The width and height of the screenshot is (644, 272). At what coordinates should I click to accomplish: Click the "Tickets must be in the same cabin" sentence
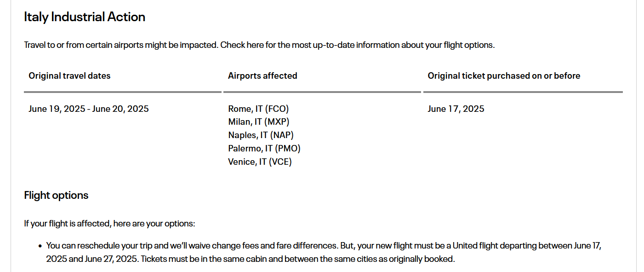pyautogui.click(x=297, y=259)
